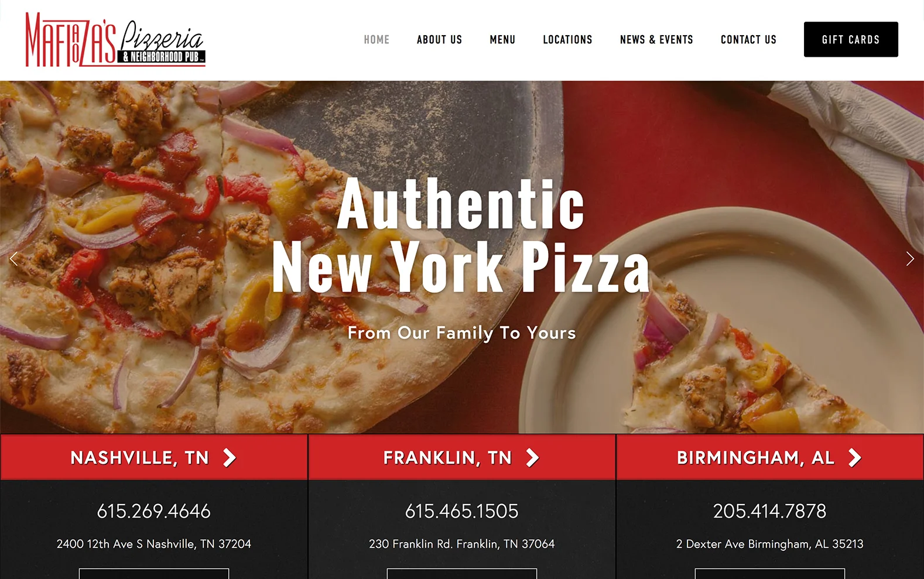The image size is (924, 579).
Task: Click chevron icon next to Franklin, TN
Action: (532, 458)
